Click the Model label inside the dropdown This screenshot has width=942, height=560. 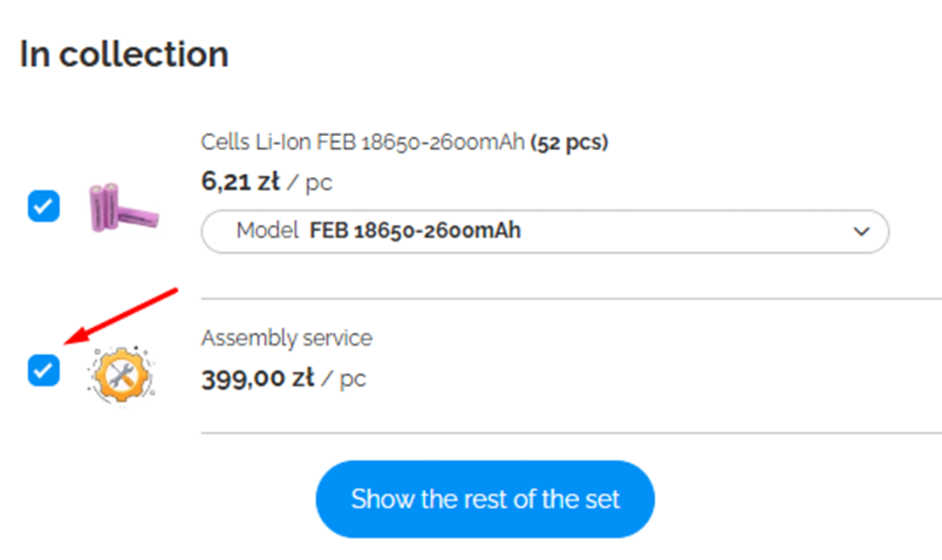click(268, 231)
